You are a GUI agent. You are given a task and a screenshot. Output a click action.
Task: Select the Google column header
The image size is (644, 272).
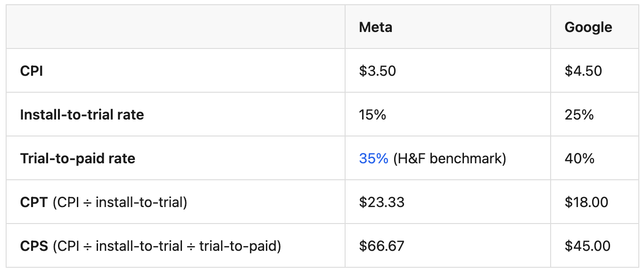point(588,27)
